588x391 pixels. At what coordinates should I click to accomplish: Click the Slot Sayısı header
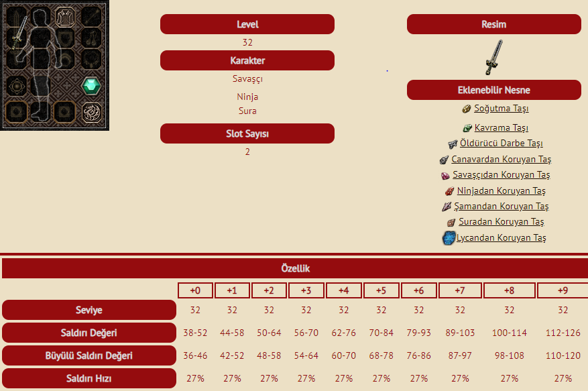click(x=247, y=133)
